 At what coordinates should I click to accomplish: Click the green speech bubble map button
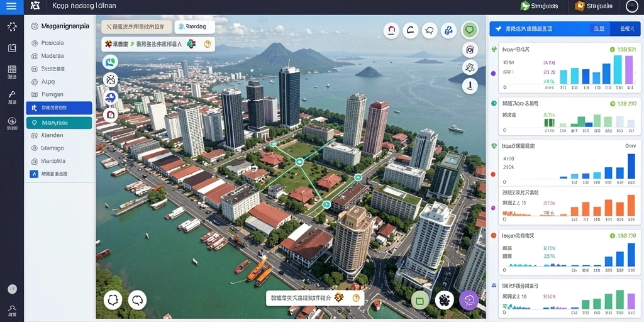pos(470,30)
